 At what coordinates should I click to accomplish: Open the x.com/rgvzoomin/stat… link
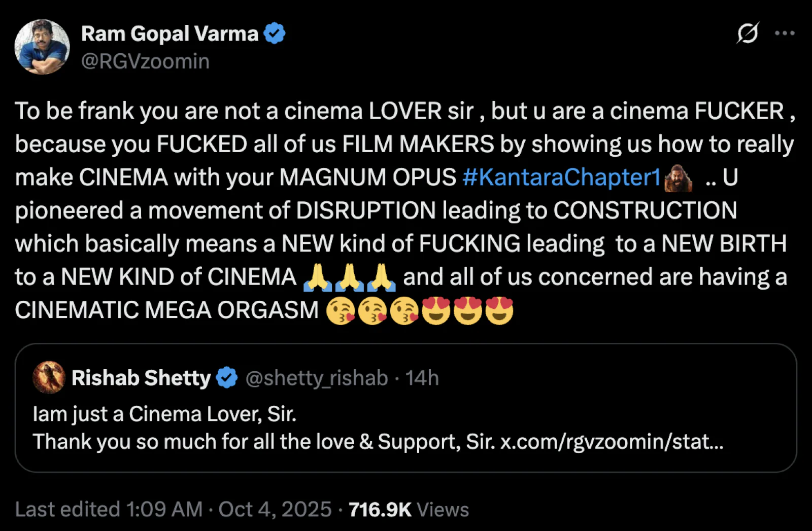[x=612, y=442]
